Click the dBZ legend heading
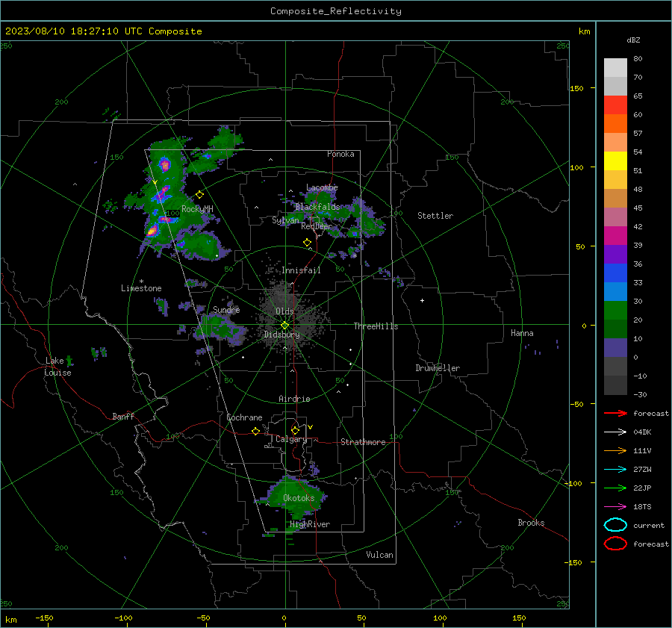Viewport: 672px width, 628px height. [x=633, y=40]
